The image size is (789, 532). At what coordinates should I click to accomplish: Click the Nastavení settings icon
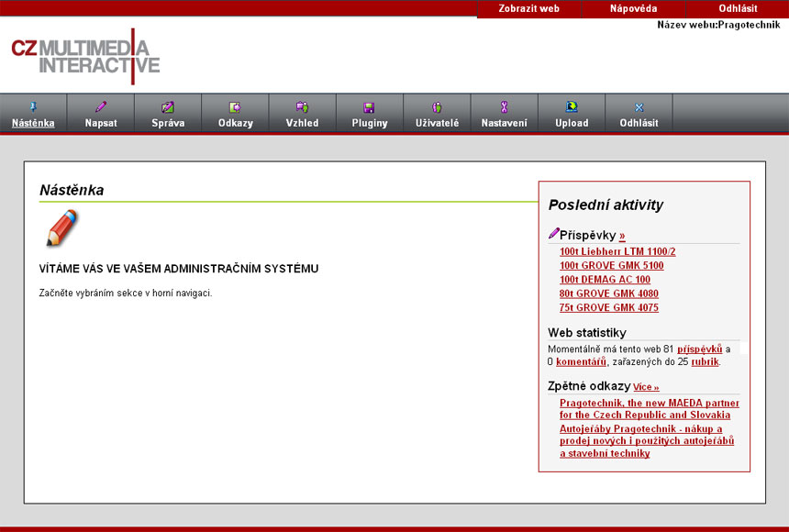504,107
